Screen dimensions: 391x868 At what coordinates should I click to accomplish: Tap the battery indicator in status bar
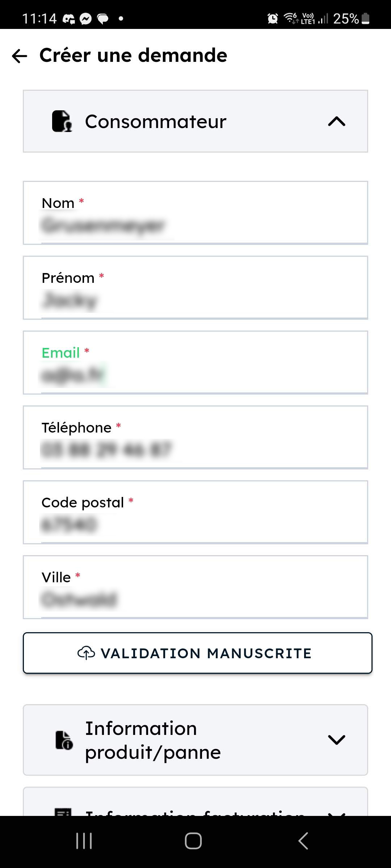(366, 18)
